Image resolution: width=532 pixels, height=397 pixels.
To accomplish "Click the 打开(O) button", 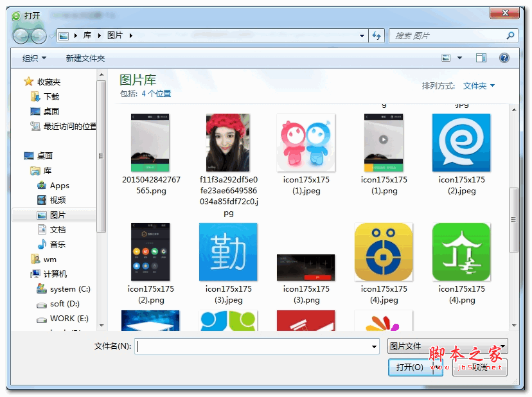I will click(x=410, y=367).
